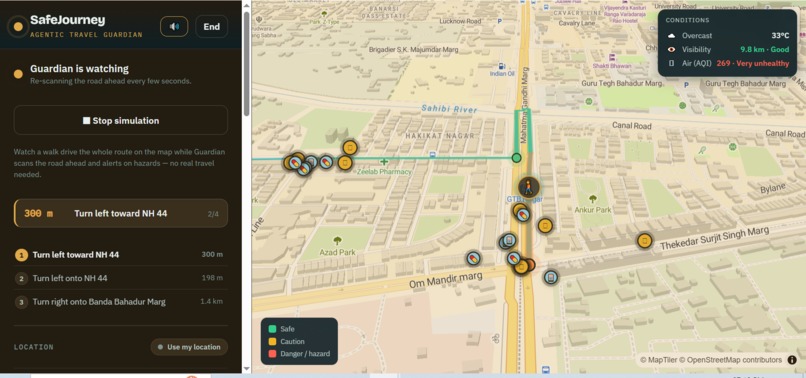Viewport: 806px width, 378px height.
Task: Click yellow marker on Thekedar Surjit Singh Marg
Action: point(644,240)
